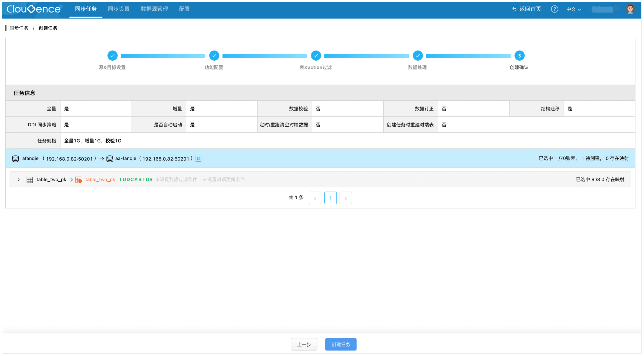
Task: Open the field mapping icon beside aa-fanqie
Action: tap(198, 159)
